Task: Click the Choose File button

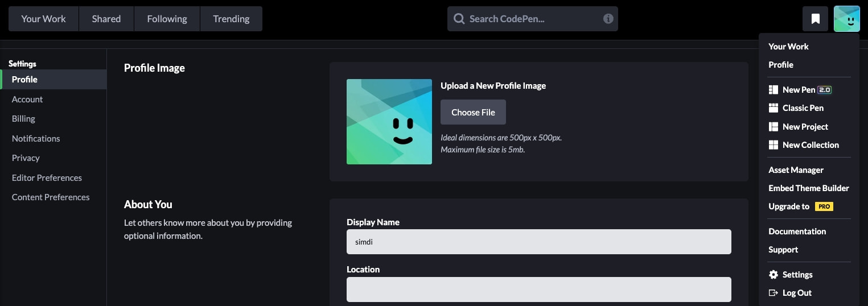Action: (473, 112)
